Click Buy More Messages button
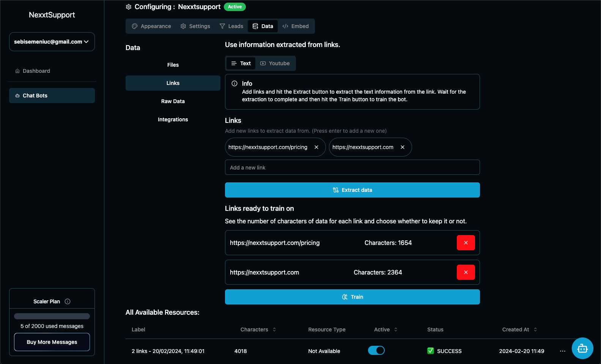Screen dimensions: 601x364 [x=52, y=342]
